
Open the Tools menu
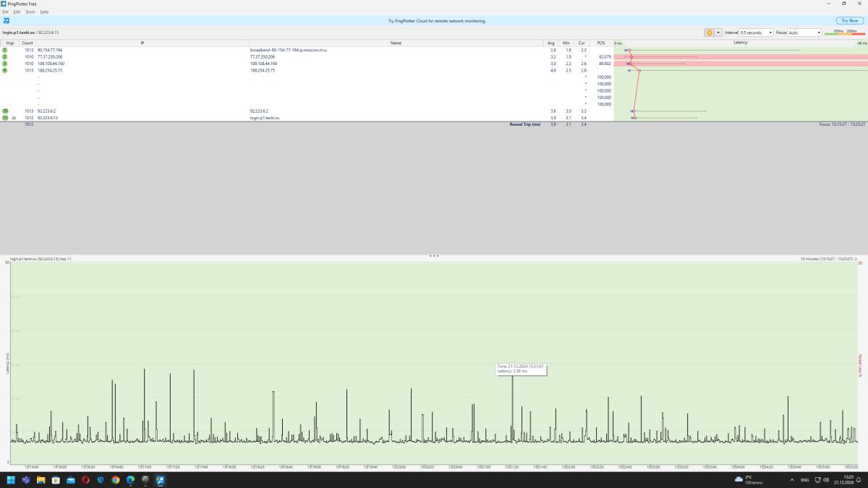point(30,12)
